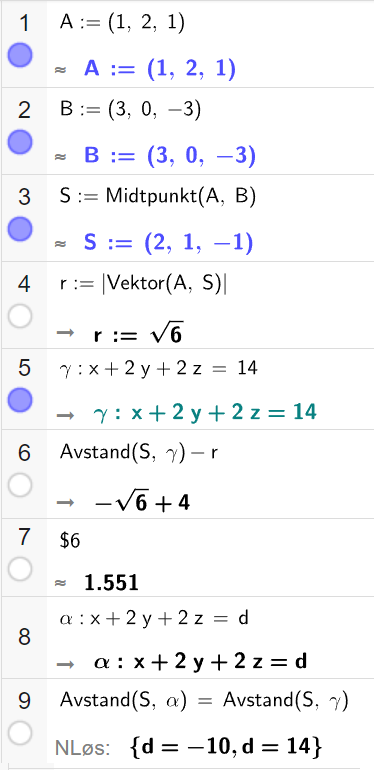Show r by enabling row 4 circle

pyautogui.click(x=20, y=316)
